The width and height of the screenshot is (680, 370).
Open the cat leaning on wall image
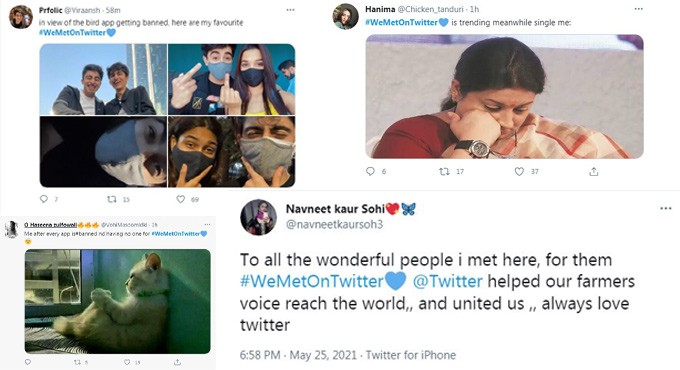click(x=118, y=301)
